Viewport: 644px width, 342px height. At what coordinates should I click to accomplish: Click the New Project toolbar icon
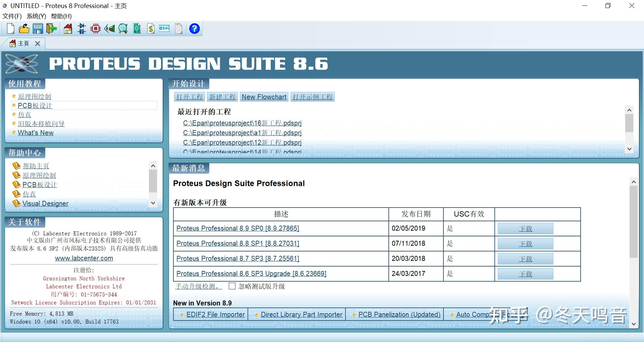(11, 29)
